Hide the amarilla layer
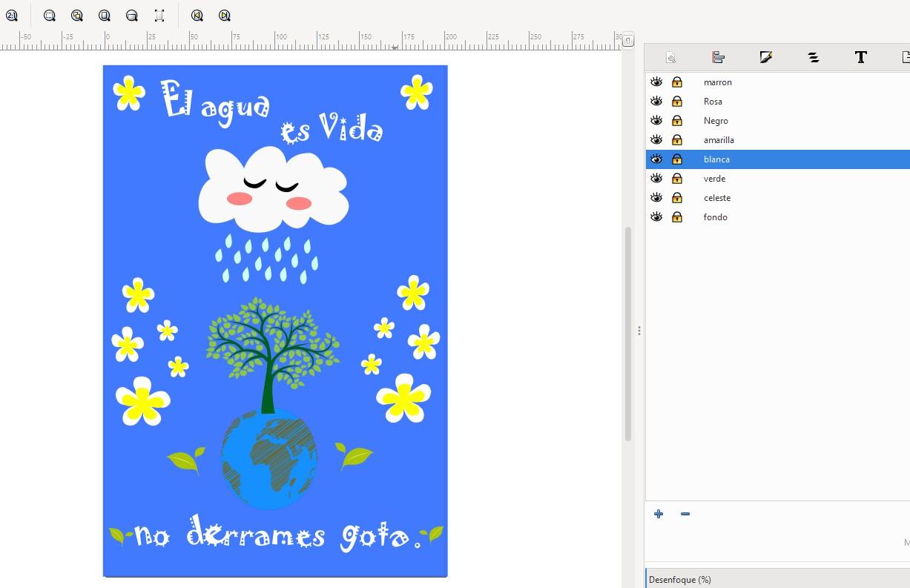 tap(656, 140)
